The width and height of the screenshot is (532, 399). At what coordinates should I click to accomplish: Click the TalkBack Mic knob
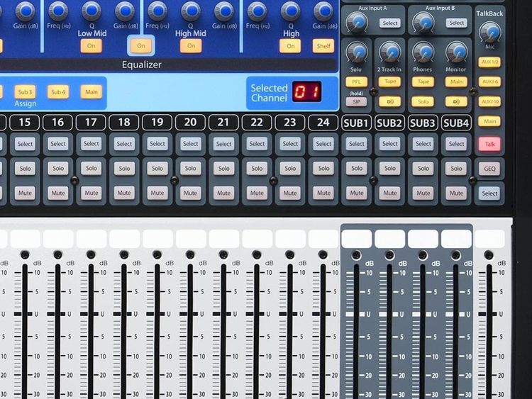point(489,32)
